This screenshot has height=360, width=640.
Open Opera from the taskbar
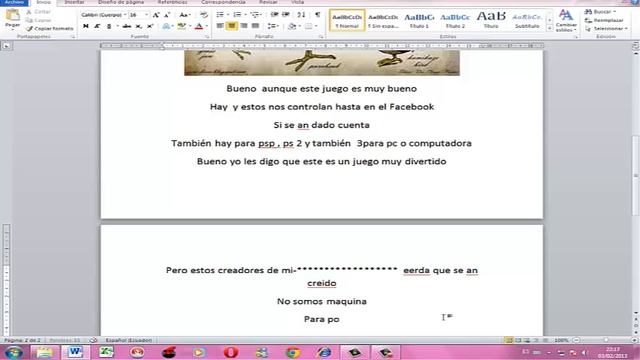[x=231, y=352]
